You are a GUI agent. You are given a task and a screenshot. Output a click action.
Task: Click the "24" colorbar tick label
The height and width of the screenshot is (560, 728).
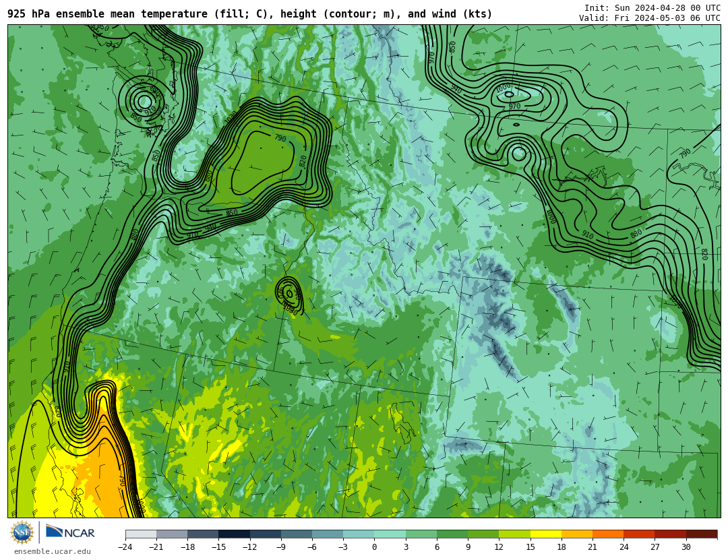click(624, 547)
